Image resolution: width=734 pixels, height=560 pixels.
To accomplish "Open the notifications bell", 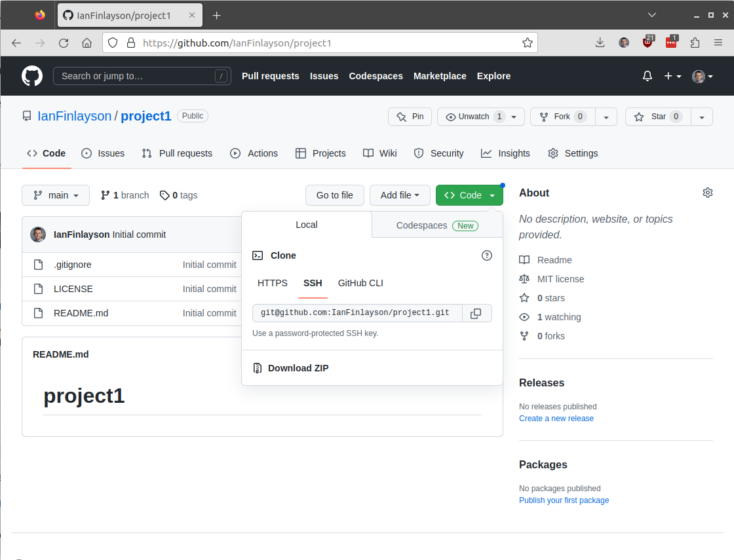I will click(647, 76).
